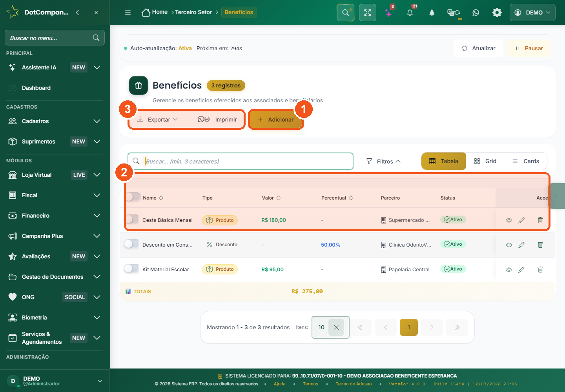565x392 pixels.
Task: Open the DEMO user dropdown
Action: 532,13
